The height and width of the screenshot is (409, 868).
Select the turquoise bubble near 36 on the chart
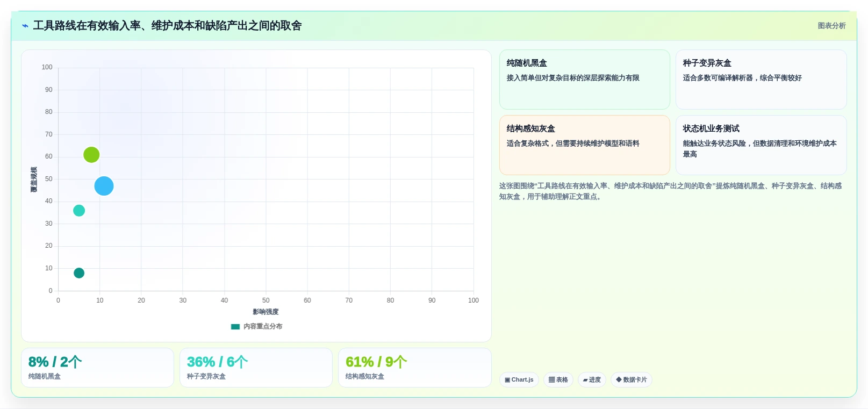(79, 211)
